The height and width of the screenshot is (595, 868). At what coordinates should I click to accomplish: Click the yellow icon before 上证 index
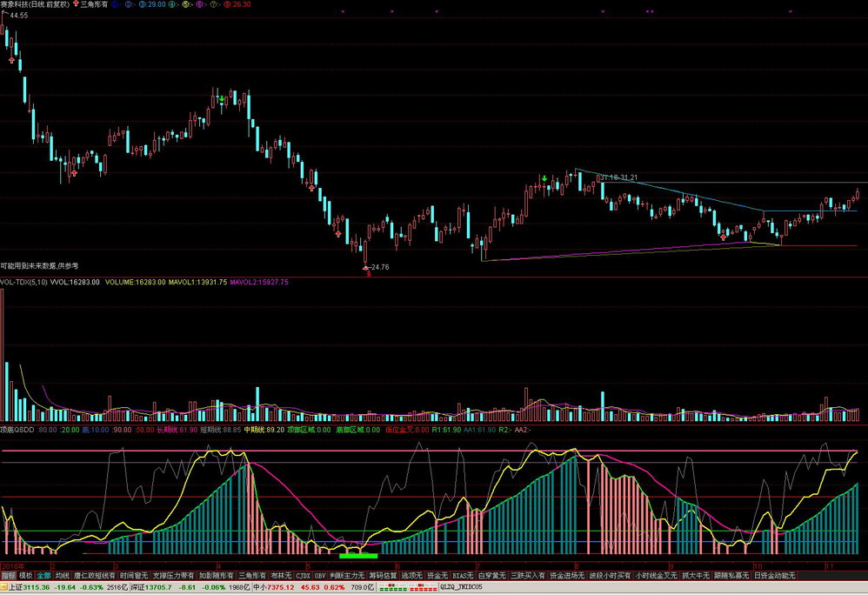coord(4,588)
